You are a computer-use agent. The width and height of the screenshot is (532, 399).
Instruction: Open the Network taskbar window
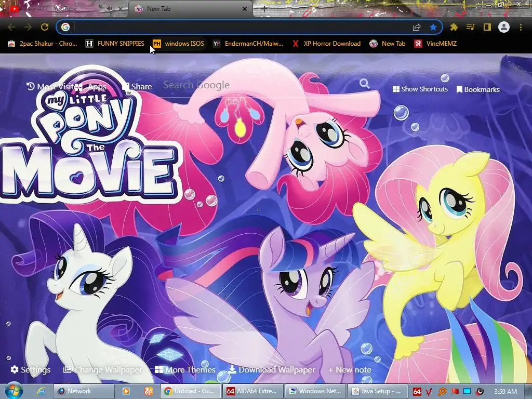point(84,391)
